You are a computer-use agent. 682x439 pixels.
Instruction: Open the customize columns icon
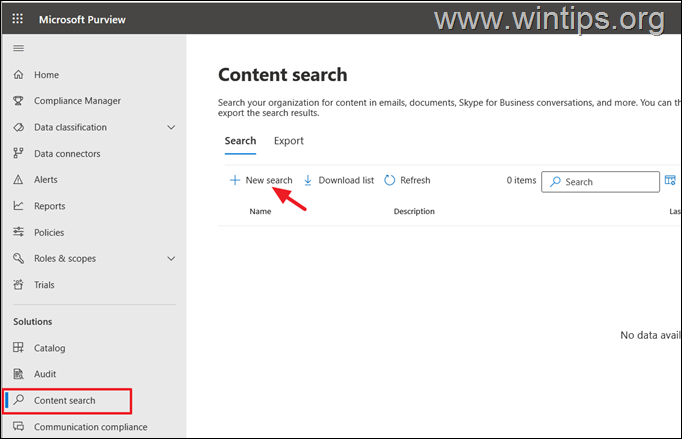(670, 180)
